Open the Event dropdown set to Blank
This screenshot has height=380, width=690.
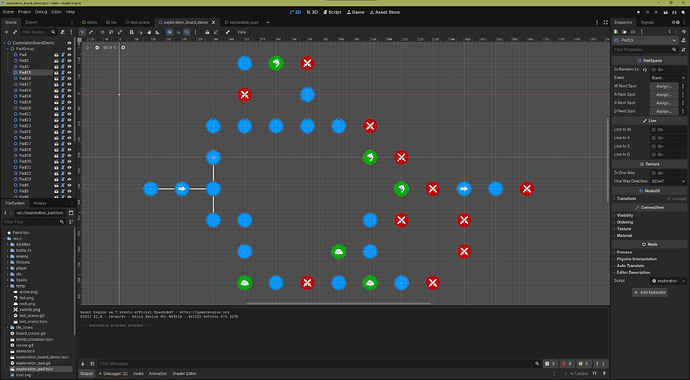point(668,78)
